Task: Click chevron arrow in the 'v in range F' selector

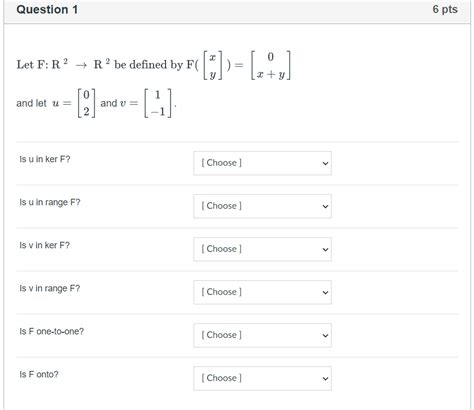Action: pos(325,292)
